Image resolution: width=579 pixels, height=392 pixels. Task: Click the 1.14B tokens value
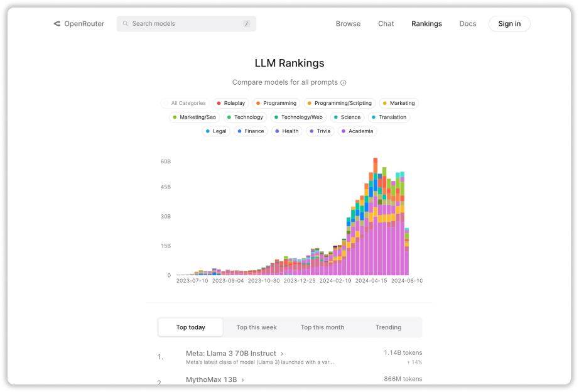pyautogui.click(x=403, y=353)
